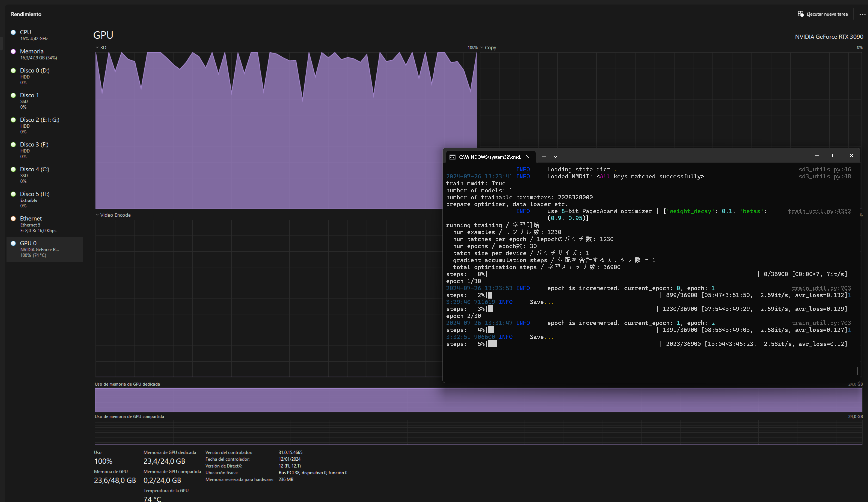Click the Disco 1 SSD circle icon
The height and width of the screenshot is (502, 868).
[13, 95]
